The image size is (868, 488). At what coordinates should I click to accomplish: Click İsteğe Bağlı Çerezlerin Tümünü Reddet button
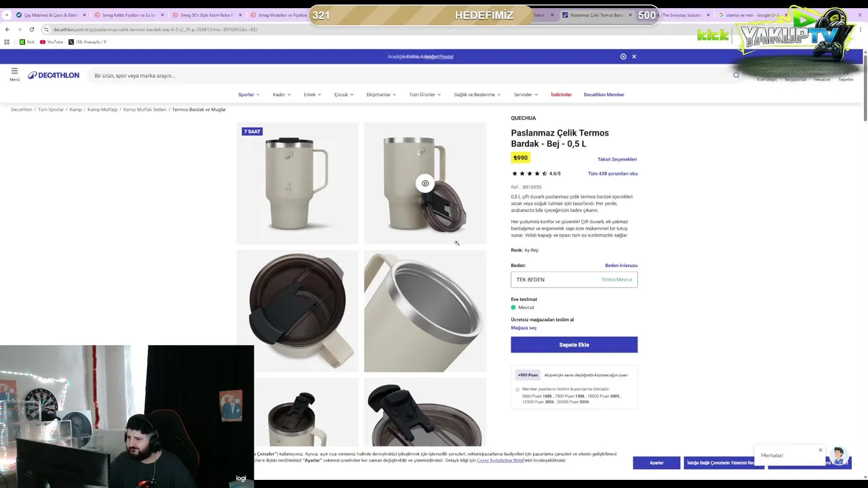724,463
